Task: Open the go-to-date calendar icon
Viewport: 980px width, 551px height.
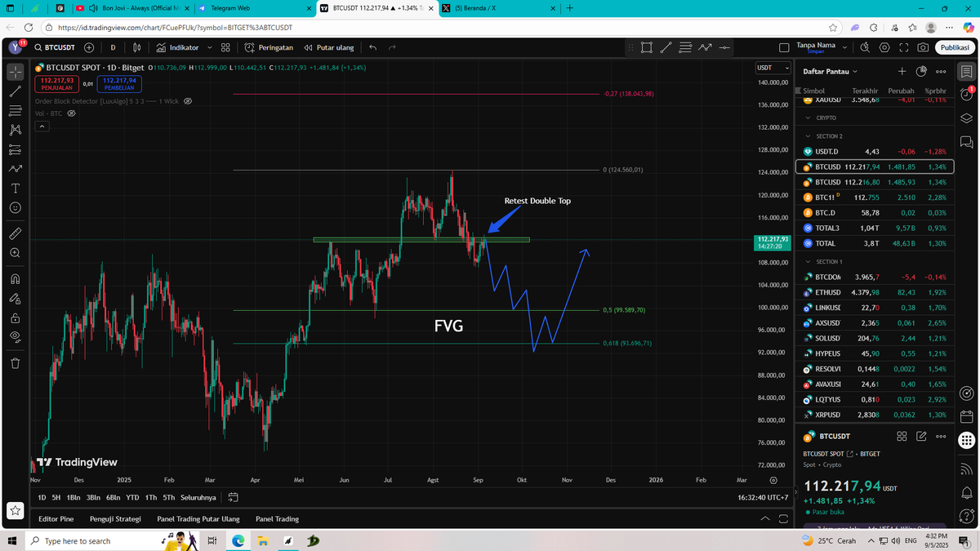Action: click(233, 497)
